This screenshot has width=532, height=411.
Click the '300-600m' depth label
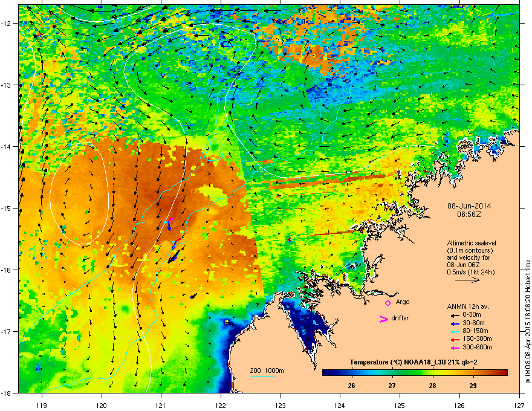(x=477, y=347)
